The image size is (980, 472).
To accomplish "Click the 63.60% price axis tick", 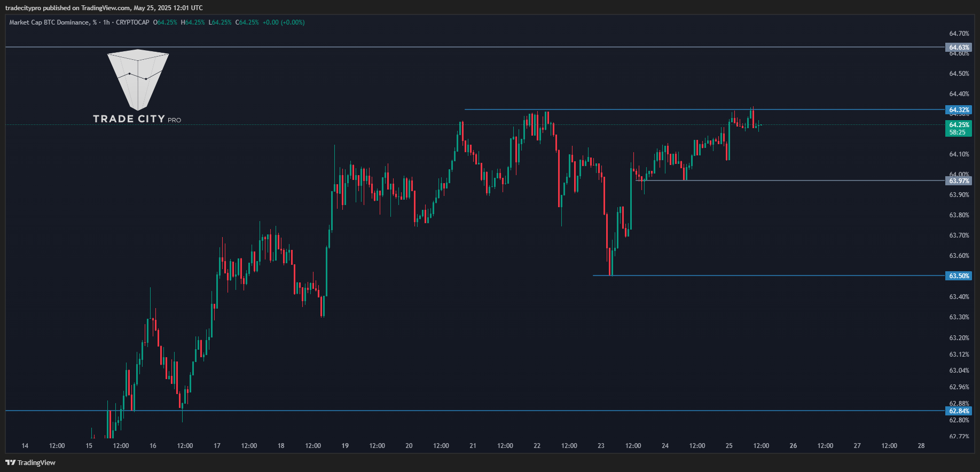I will tap(959, 256).
